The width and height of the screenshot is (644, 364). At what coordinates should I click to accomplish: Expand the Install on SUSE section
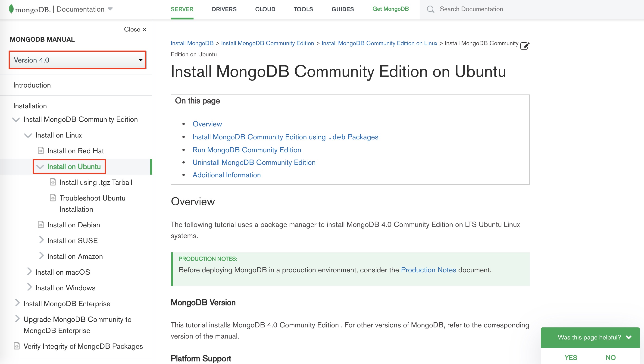41,240
